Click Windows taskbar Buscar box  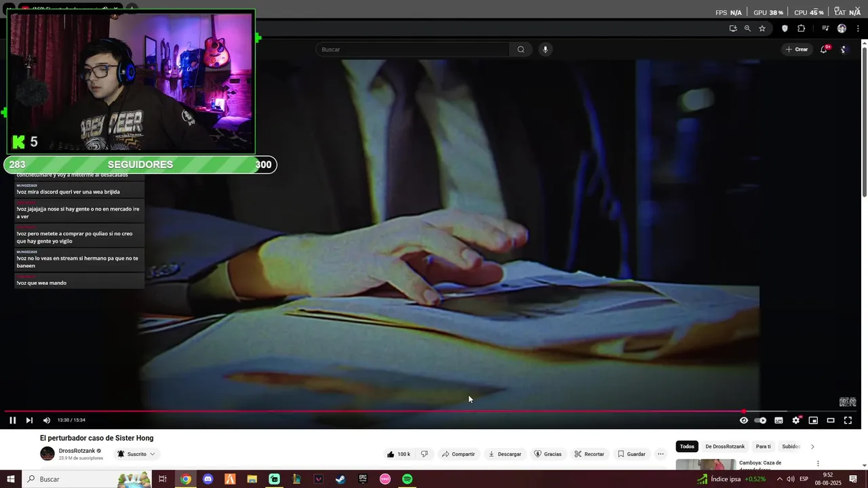pyautogui.click(x=86, y=479)
